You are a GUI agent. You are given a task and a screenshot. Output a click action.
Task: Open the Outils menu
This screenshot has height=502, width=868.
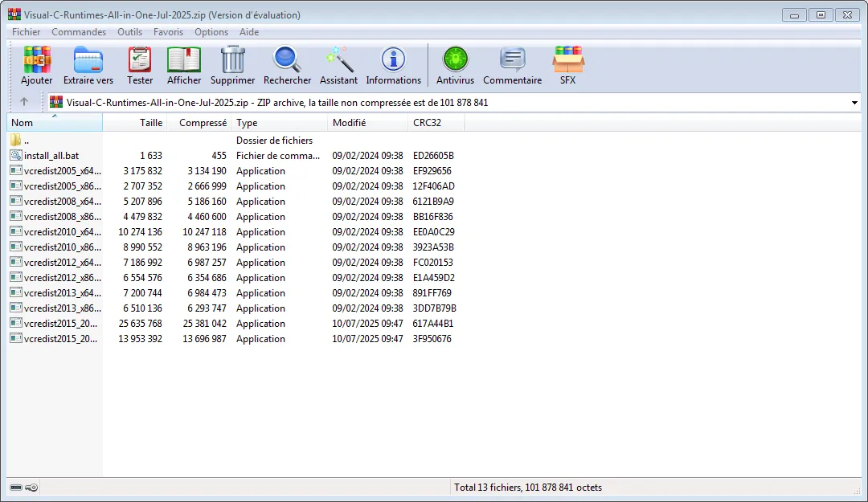(x=129, y=32)
